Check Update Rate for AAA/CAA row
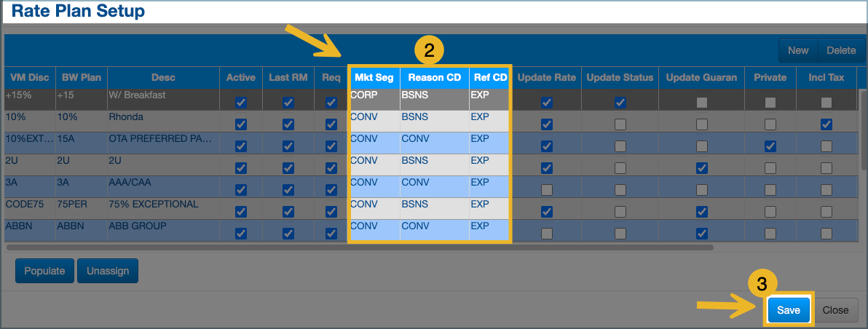This screenshot has width=868, height=329. click(x=546, y=190)
